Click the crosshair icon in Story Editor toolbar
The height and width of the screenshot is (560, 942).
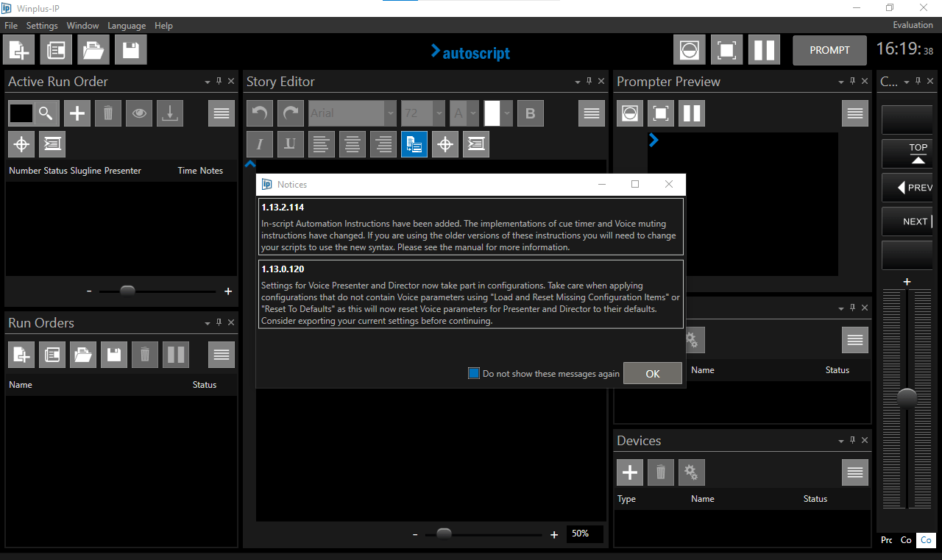[x=445, y=144]
